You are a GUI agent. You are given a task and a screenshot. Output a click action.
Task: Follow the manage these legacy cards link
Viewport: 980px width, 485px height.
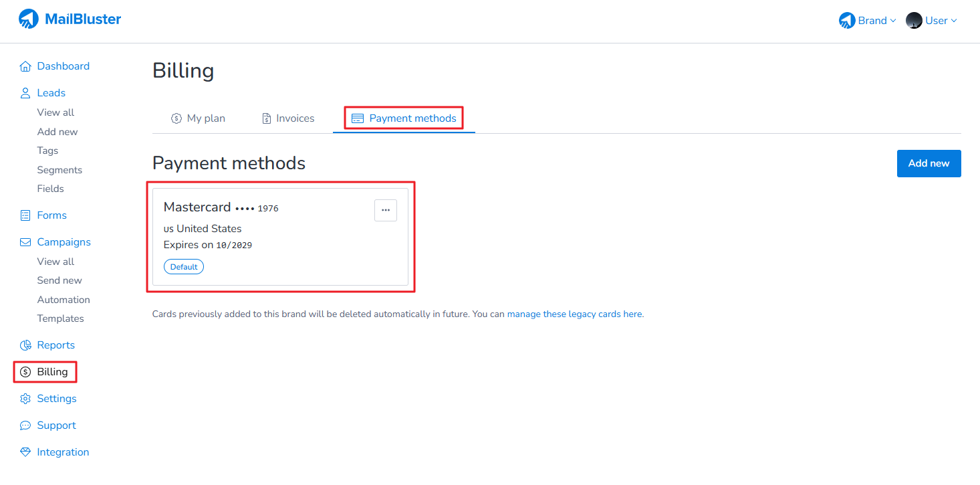click(x=574, y=314)
